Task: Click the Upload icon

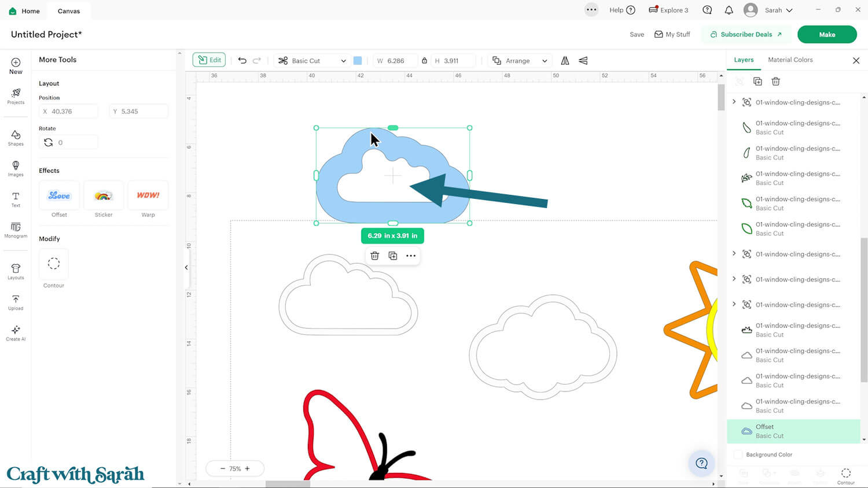Action: coord(16,302)
